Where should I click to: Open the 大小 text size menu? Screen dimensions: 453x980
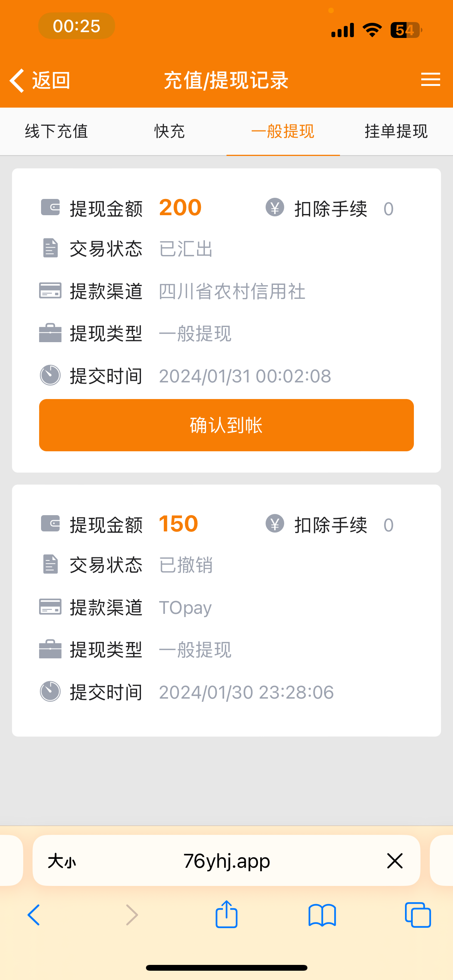(62, 862)
